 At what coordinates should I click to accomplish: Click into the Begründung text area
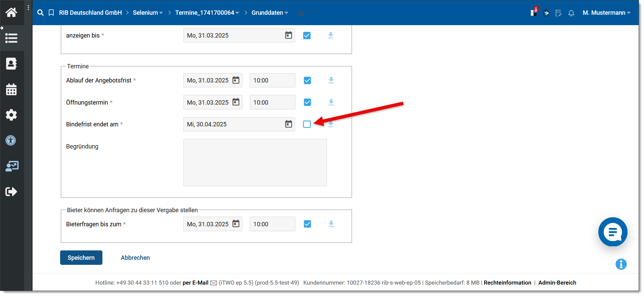(255, 163)
